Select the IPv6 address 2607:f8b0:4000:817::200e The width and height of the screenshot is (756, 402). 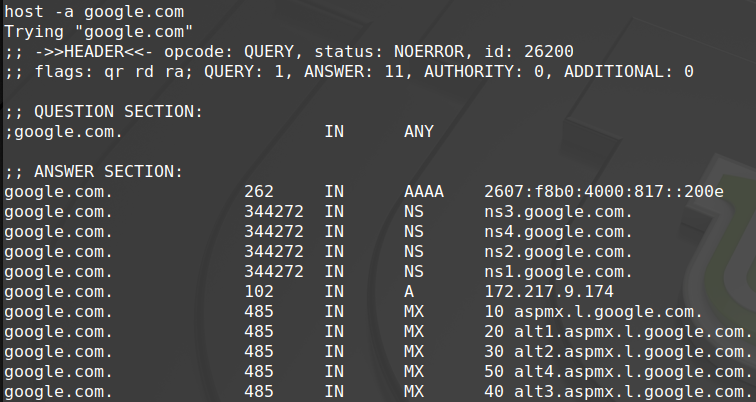[x=604, y=192]
